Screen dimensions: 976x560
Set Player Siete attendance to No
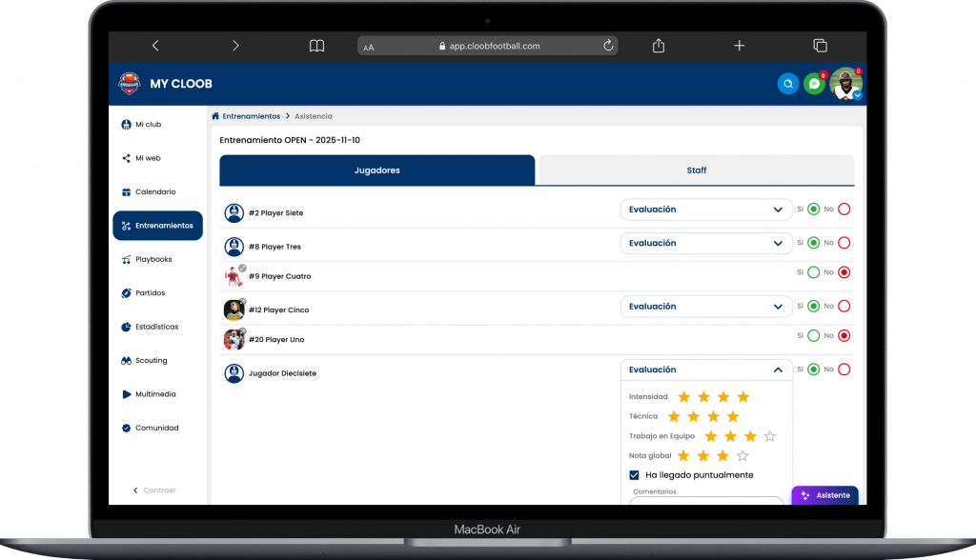pos(844,210)
